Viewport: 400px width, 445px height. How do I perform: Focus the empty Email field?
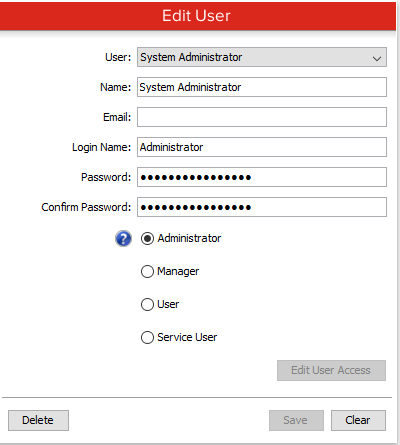262,117
